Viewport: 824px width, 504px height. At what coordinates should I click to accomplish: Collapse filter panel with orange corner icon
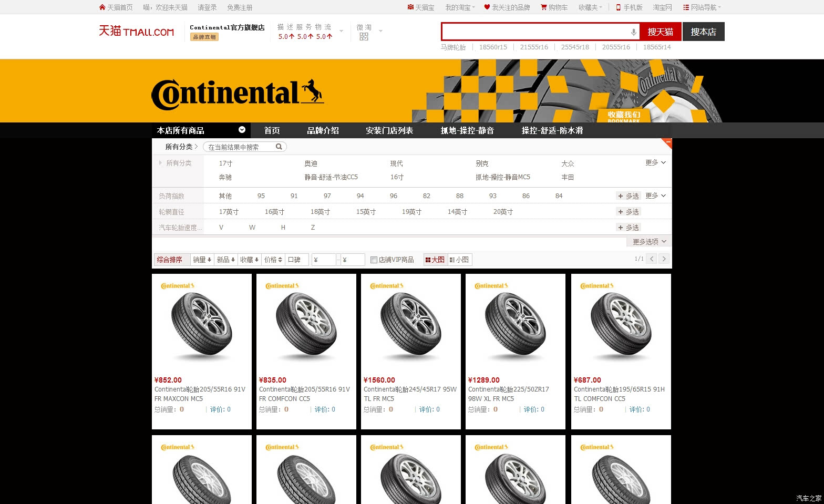pos(666,143)
